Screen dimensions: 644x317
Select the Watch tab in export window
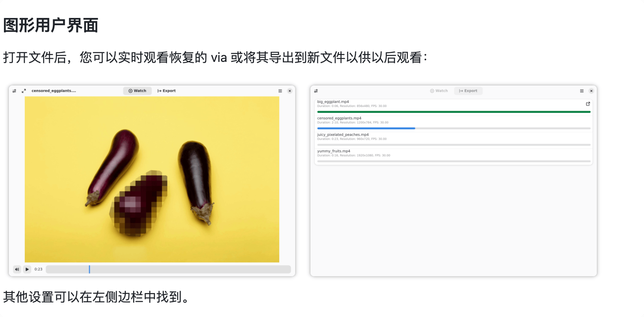point(439,91)
